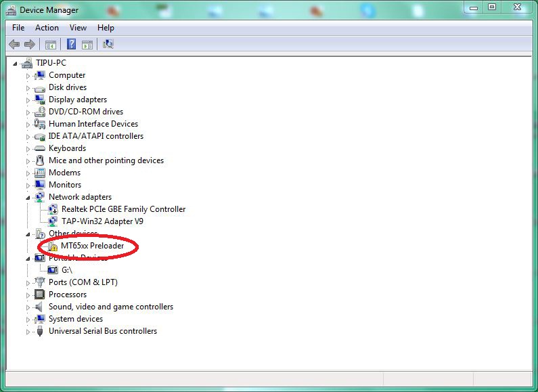Click the TIPU-PC computer icon
This screenshot has height=392, width=538.
(x=27, y=63)
